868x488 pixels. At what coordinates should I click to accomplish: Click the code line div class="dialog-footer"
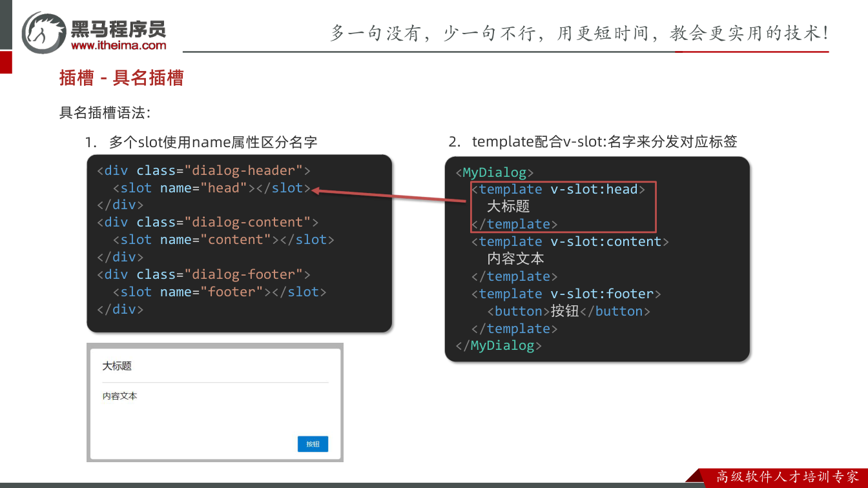(203, 274)
